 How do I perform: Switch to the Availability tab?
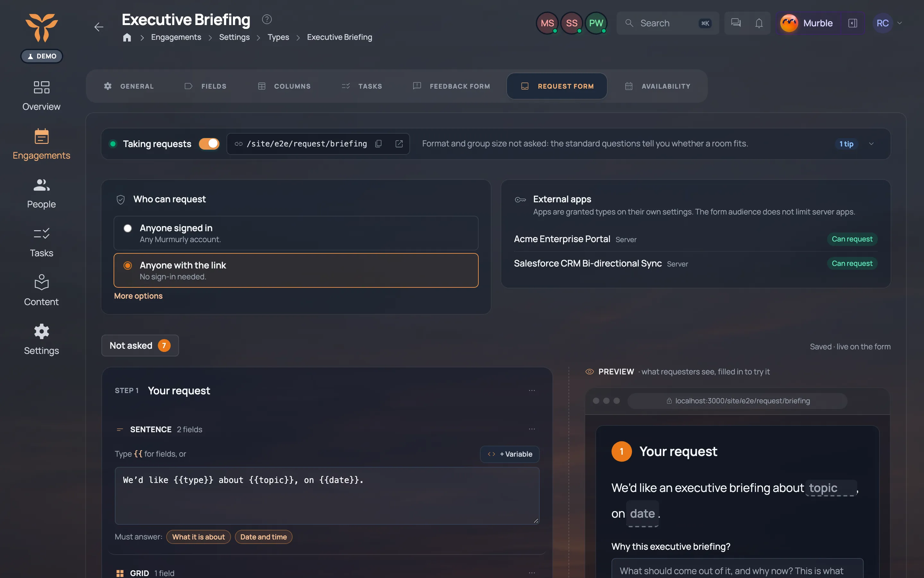click(657, 86)
